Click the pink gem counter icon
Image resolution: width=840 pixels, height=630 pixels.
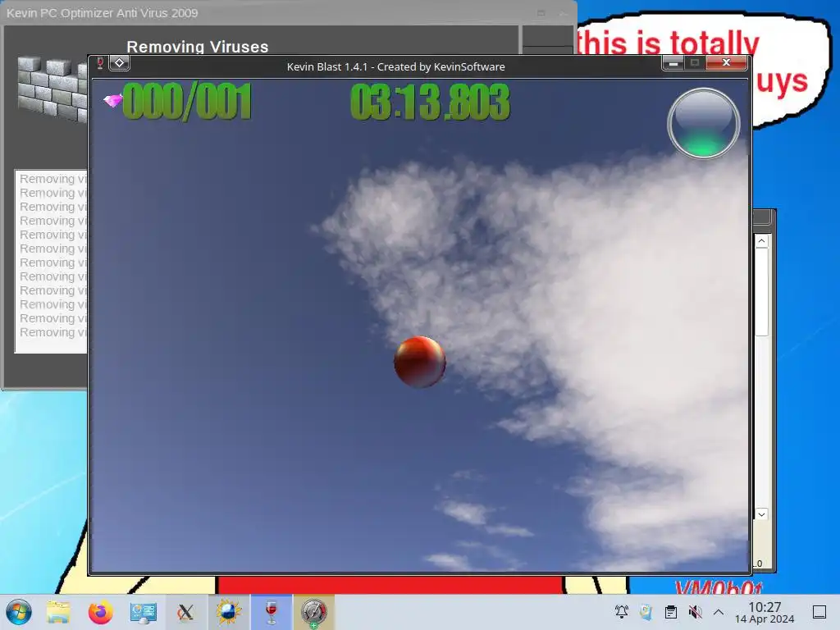(x=113, y=100)
